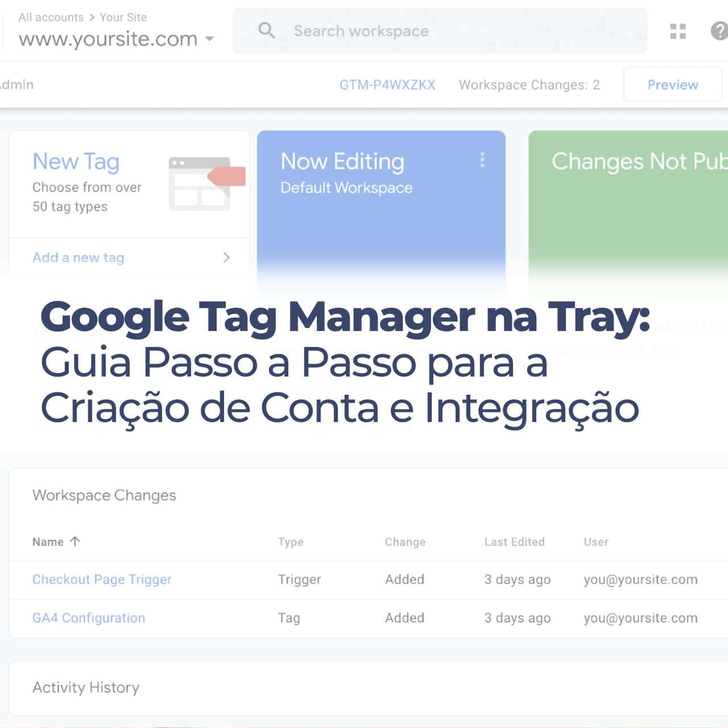
Task: Click the Admin tab
Action: tap(16, 85)
